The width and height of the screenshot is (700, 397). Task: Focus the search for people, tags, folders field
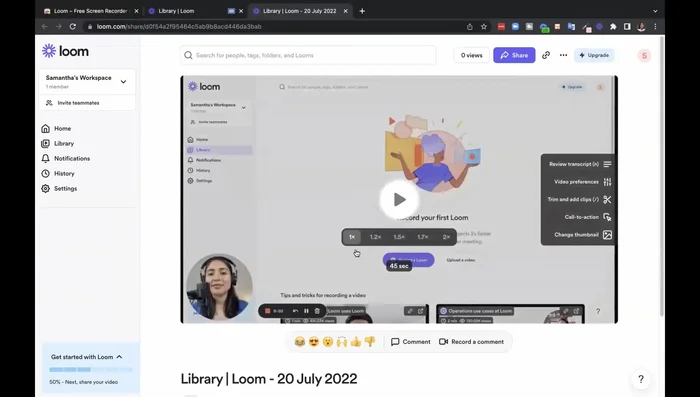[x=308, y=55]
